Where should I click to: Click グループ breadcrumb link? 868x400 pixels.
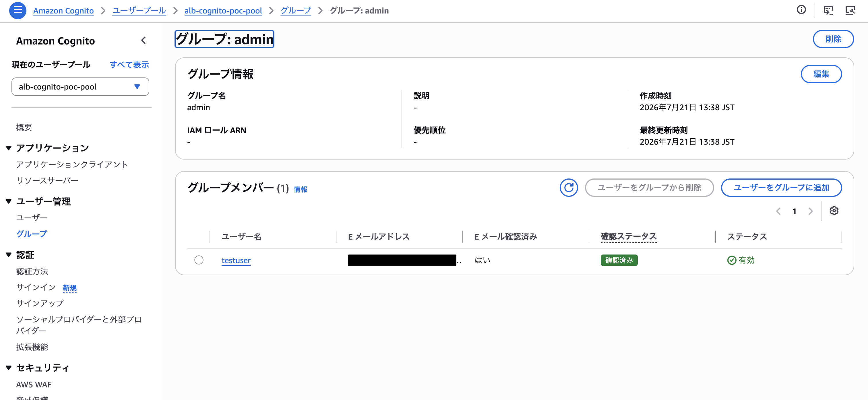point(296,11)
